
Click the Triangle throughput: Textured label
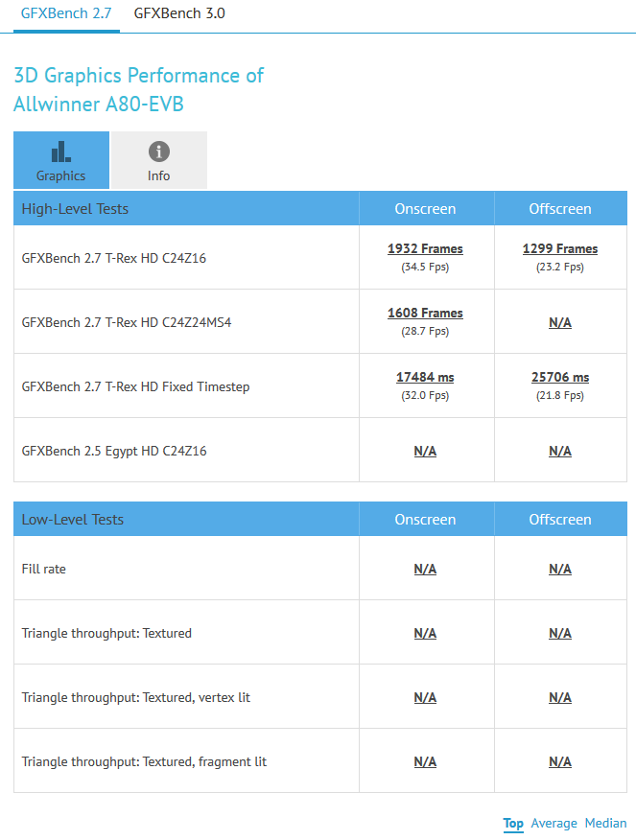[x=106, y=633]
